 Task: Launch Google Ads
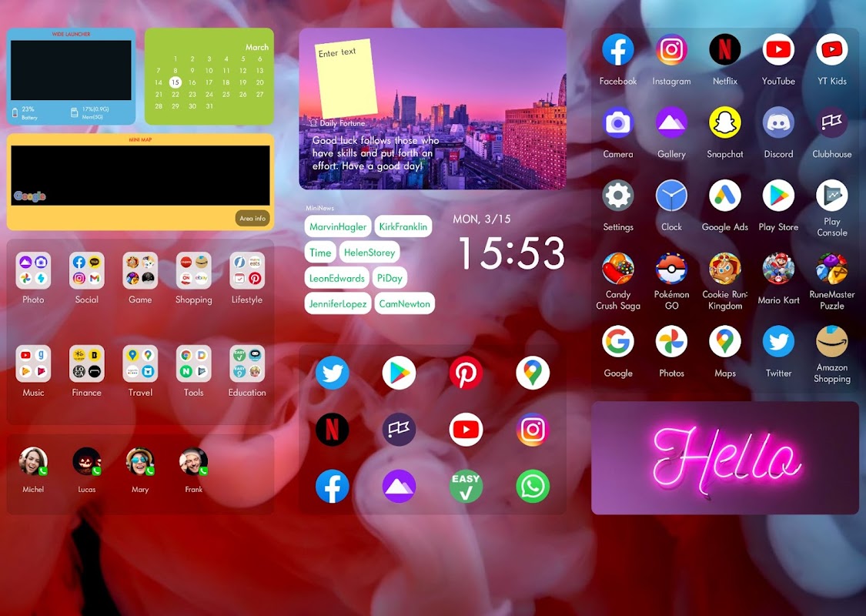click(724, 196)
